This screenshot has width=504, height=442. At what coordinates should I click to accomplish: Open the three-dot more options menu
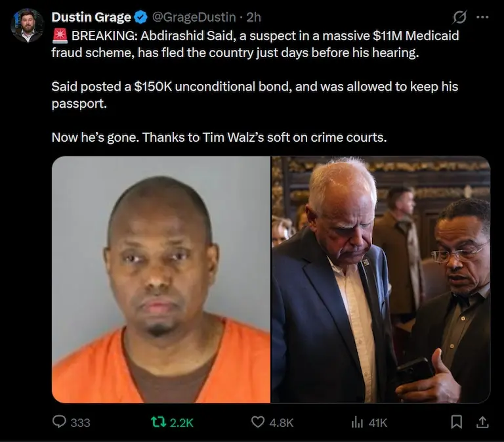[482, 17]
